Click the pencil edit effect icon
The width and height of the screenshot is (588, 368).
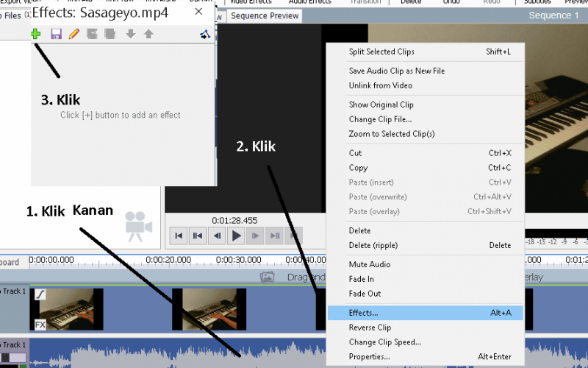(x=74, y=34)
